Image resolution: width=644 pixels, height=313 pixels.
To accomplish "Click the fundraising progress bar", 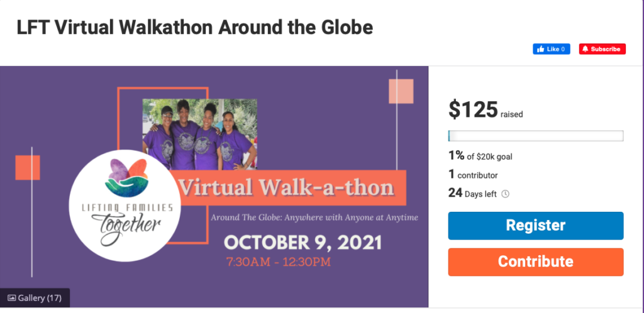I will [535, 136].
